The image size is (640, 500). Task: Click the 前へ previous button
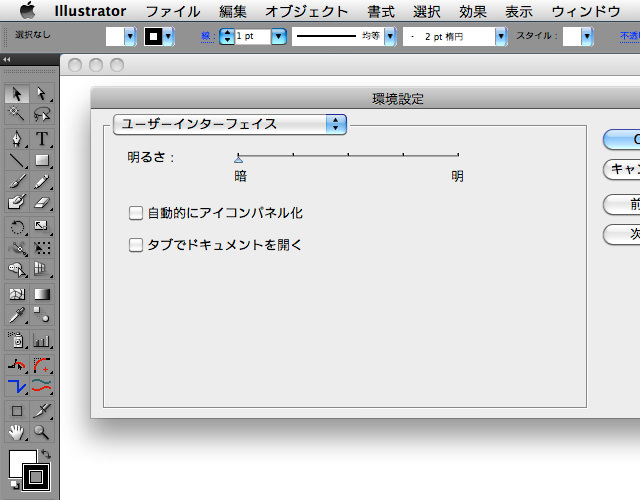(x=622, y=204)
